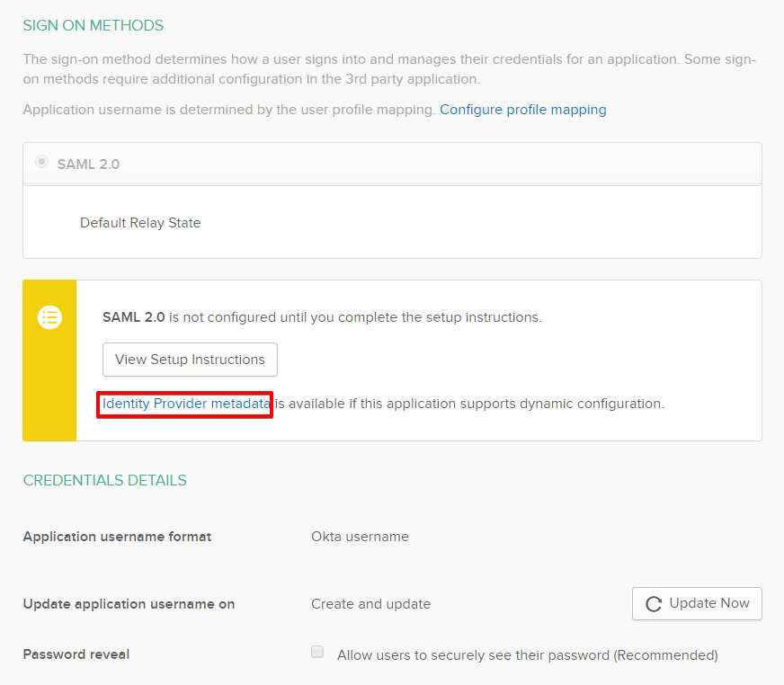784x685 pixels.
Task: Click the refresh icon inside Update Now
Action: [x=654, y=603]
